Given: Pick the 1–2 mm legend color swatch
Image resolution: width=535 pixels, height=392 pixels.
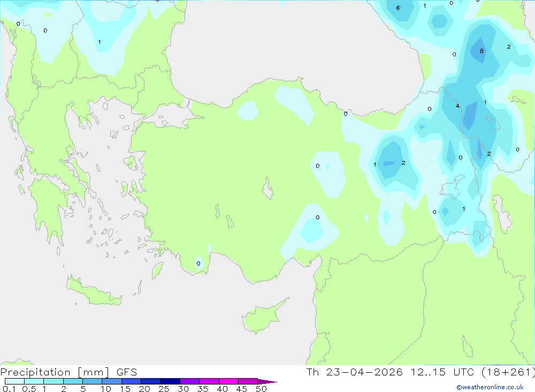Looking at the screenshot, I should (x=53, y=381).
